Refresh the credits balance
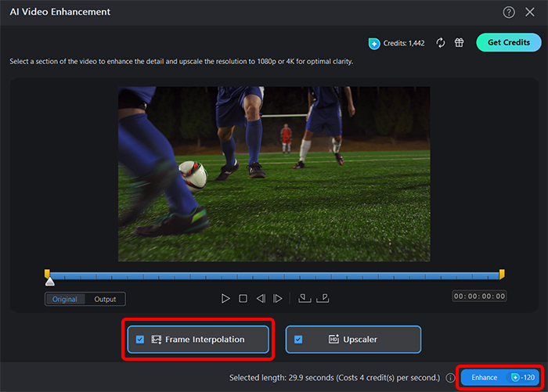Viewport: 548px width, 392px height. click(441, 42)
